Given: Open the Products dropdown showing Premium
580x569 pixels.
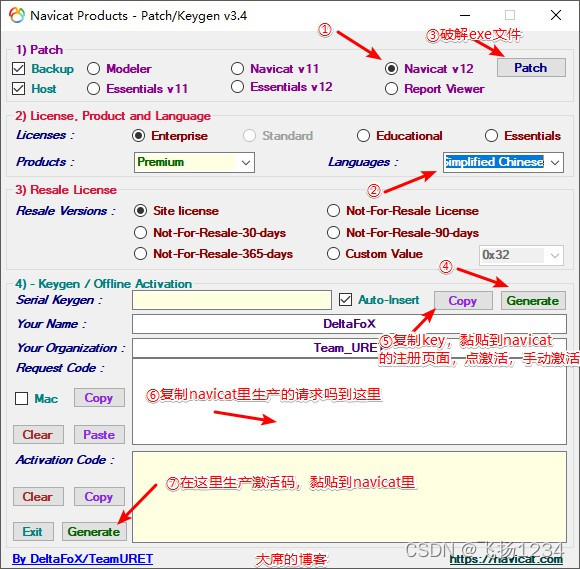Looking at the screenshot, I should tap(194, 162).
